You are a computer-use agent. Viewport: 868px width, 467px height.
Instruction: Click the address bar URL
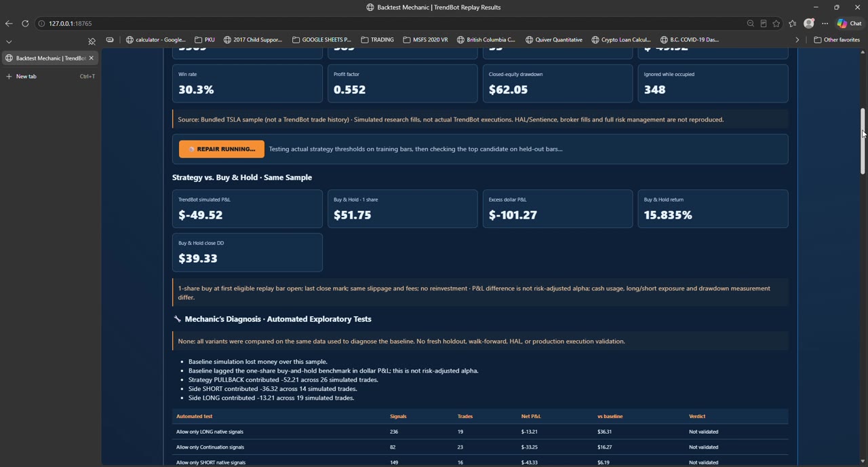coord(70,23)
